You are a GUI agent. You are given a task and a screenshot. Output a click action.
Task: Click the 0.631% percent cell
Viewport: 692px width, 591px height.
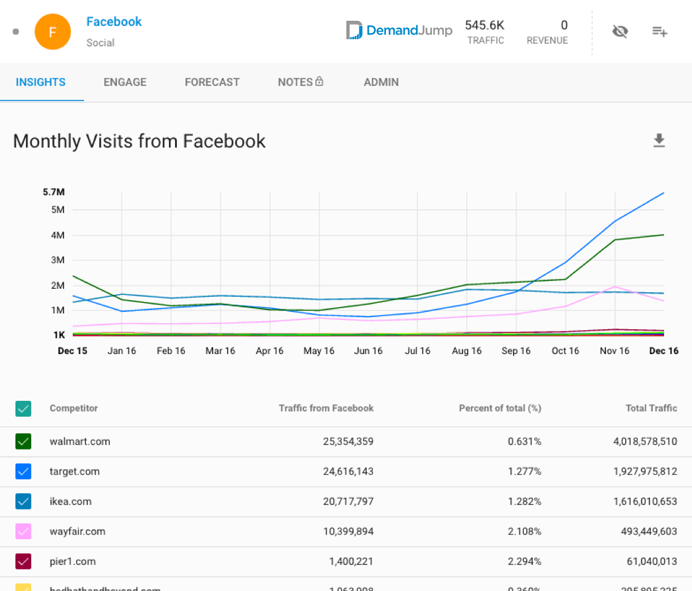tap(524, 441)
